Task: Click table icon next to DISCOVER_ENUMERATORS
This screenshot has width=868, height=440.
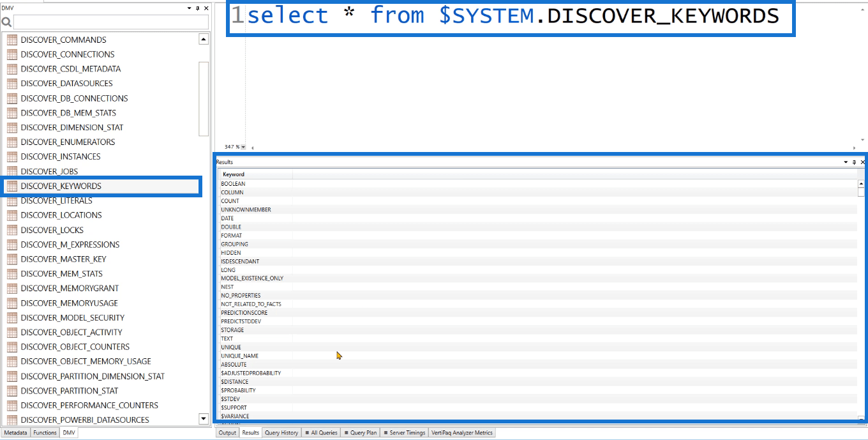Action: click(12, 142)
